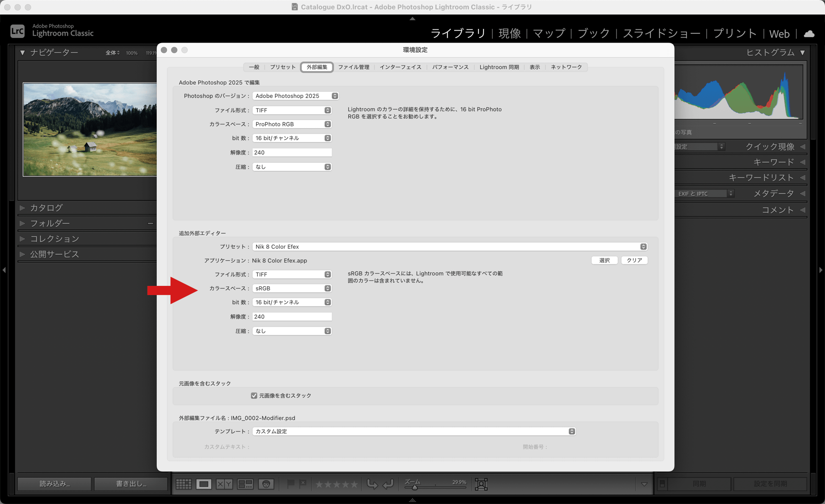Switch to Performance preferences tab
The image size is (825, 504).
pyautogui.click(x=451, y=67)
